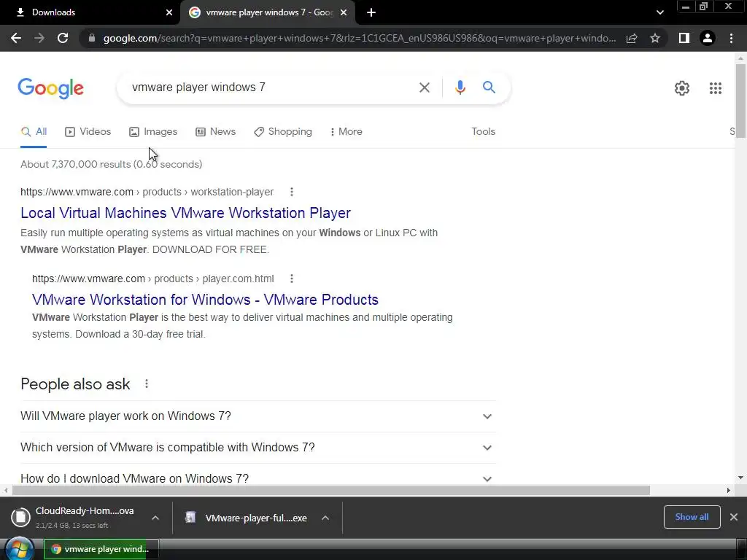This screenshot has width=747, height=560.
Task: Open the tab search chevron
Action: [x=659, y=12]
